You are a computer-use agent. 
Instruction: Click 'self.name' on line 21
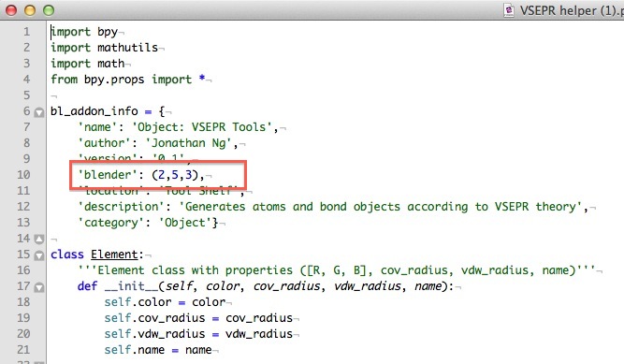(x=135, y=350)
